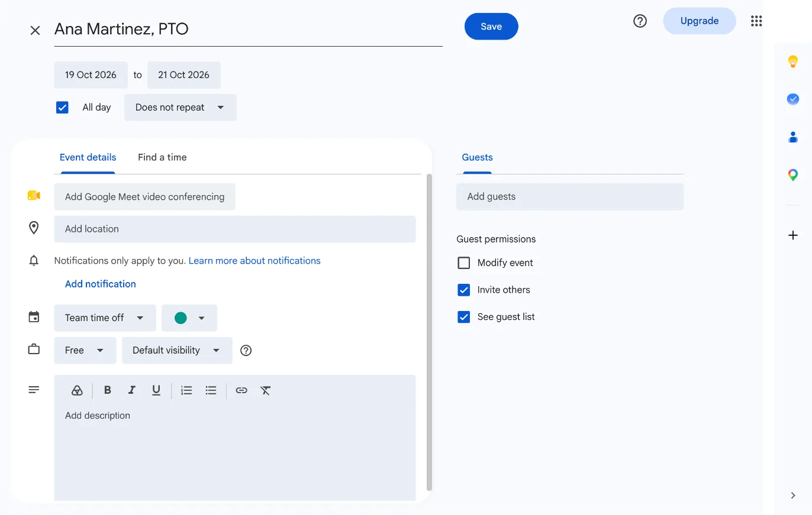Viewport: 812px width, 515px height.
Task: Uncheck See guest list permission
Action: click(464, 317)
